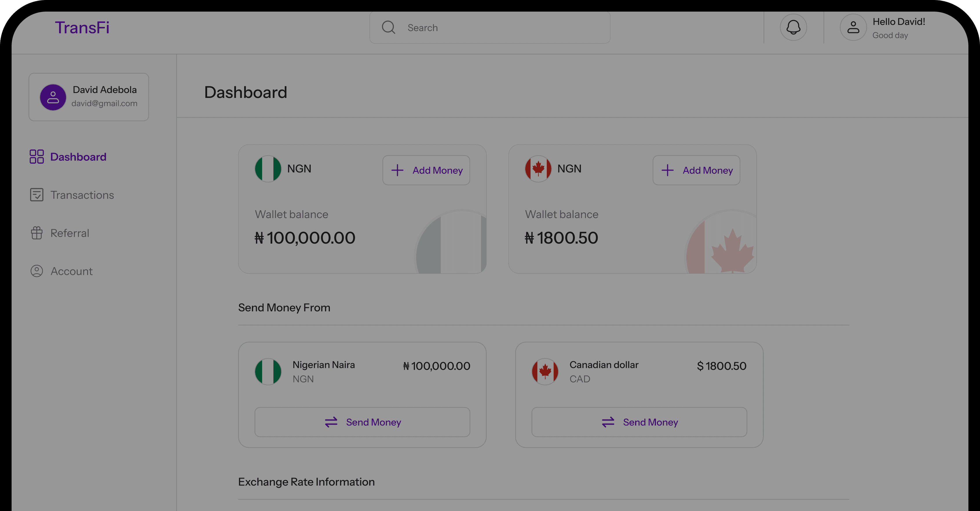The width and height of the screenshot is (980, 511).
Task: Select Dashboard in the sidebar
Action: 78,157
